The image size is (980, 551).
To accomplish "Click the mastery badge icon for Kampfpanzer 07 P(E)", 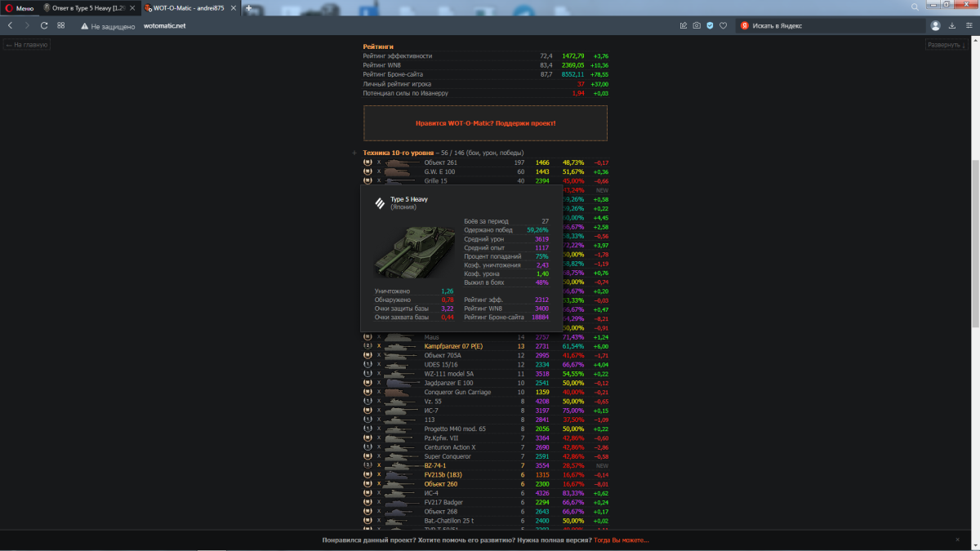I will click(367, 346).
